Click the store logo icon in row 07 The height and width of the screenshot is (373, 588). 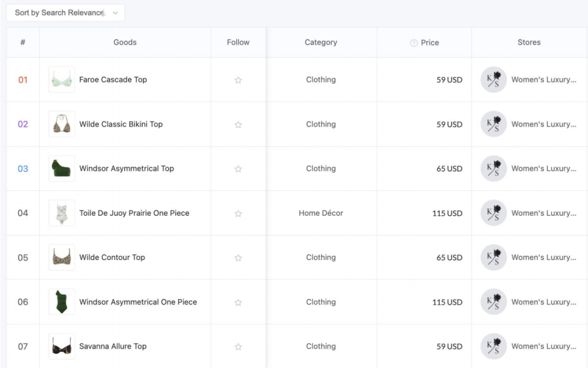493,346
